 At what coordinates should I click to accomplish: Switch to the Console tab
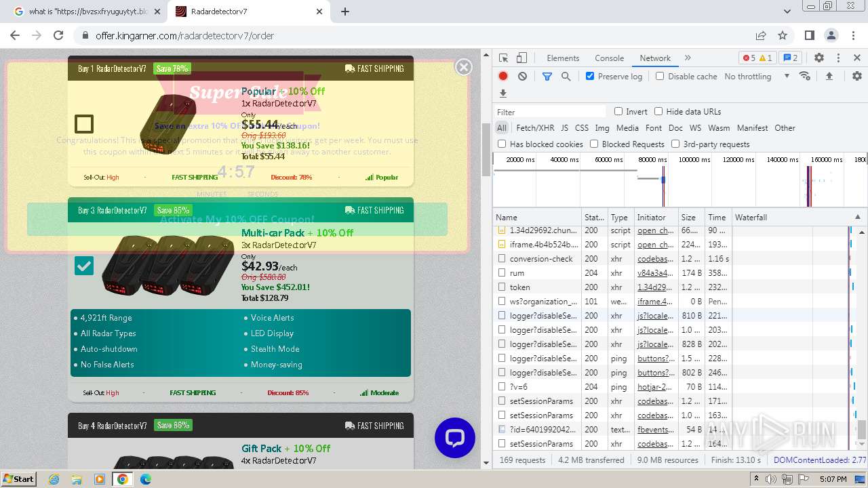609,58
